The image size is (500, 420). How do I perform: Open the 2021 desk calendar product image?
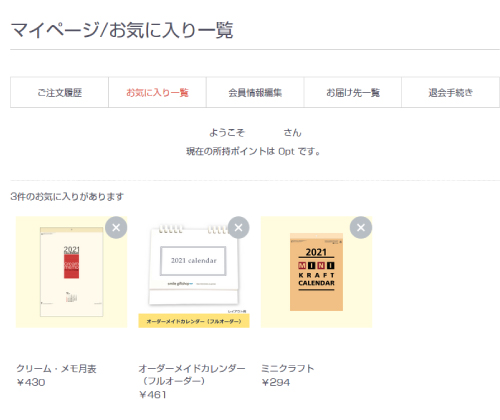194,272
